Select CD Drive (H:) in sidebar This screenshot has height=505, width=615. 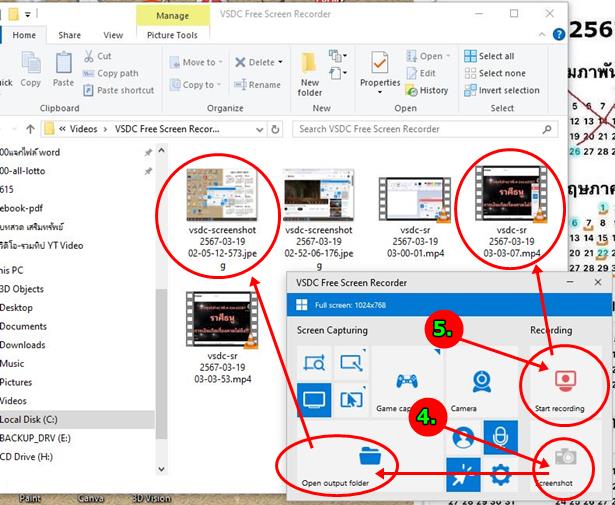coord(27,457)
